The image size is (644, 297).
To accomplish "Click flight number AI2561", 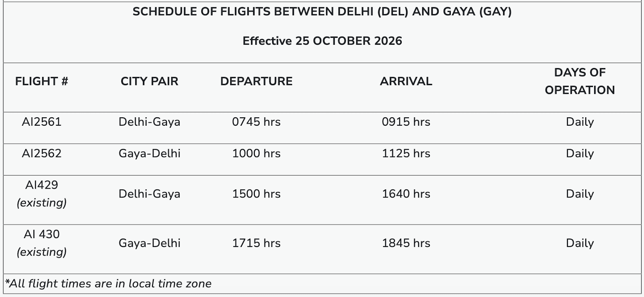I will (x=41, y=122).
